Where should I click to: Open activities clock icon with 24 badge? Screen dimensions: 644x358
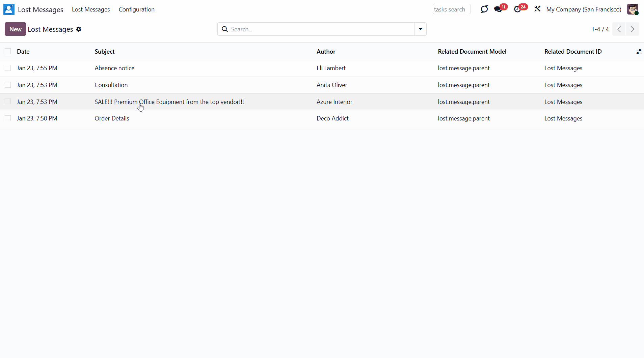pyautogui.click(x=518, y=9)
